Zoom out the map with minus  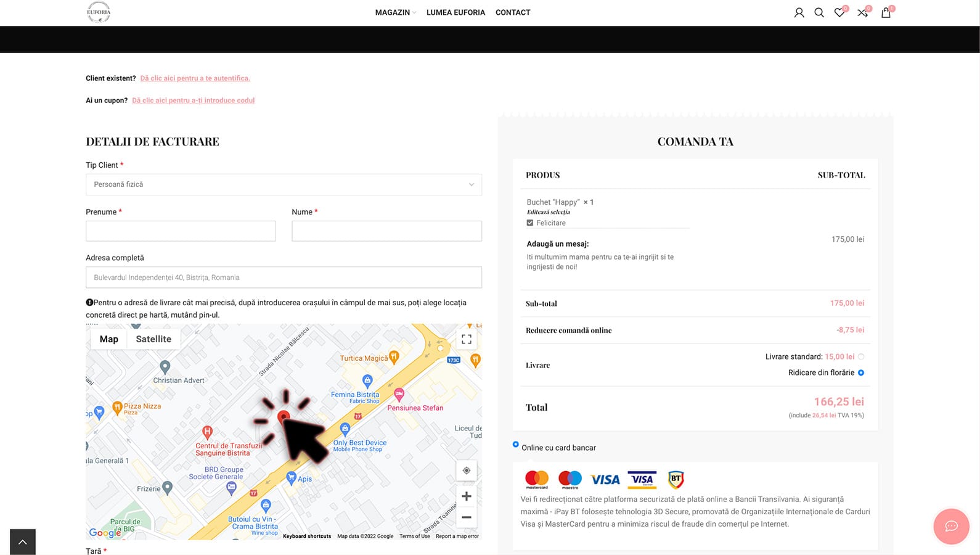467,517
